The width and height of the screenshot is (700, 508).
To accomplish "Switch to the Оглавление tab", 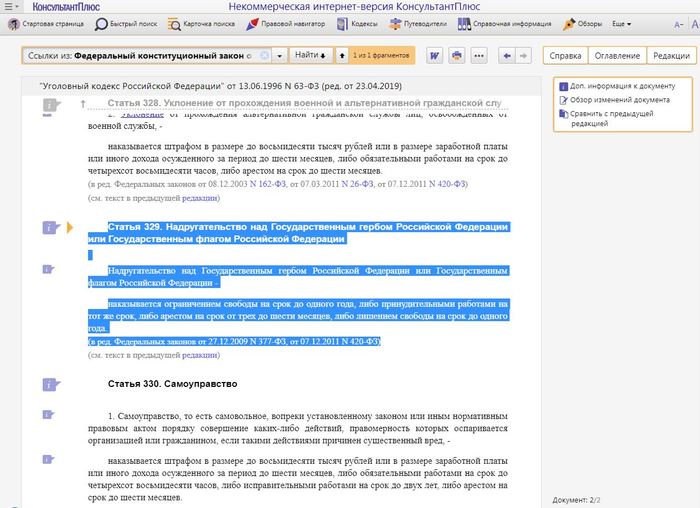I will pyautogui.click(x=616, y=56).
